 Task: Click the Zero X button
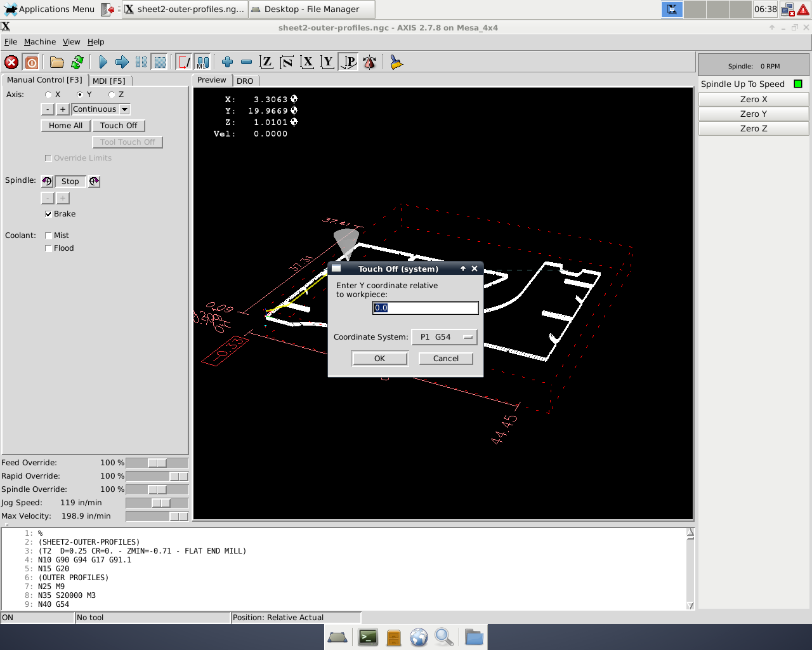click(754, 100)
